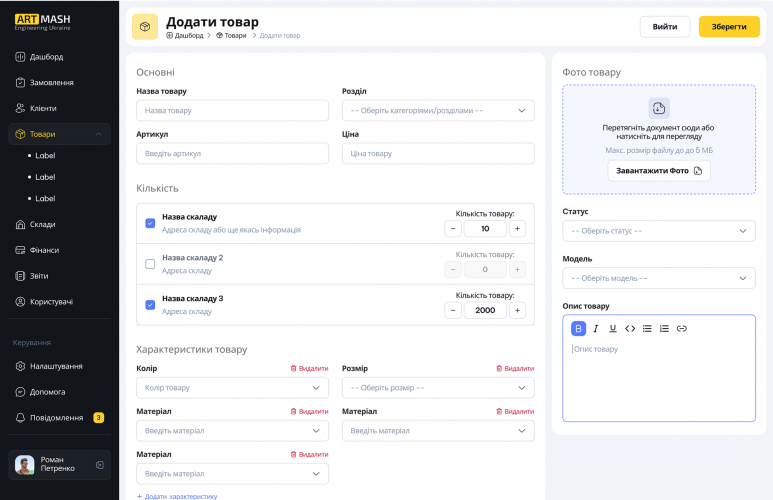This screenshot has height=500, width=773.
Task: Insert numbered list in description editor
Action: (664, 328)
